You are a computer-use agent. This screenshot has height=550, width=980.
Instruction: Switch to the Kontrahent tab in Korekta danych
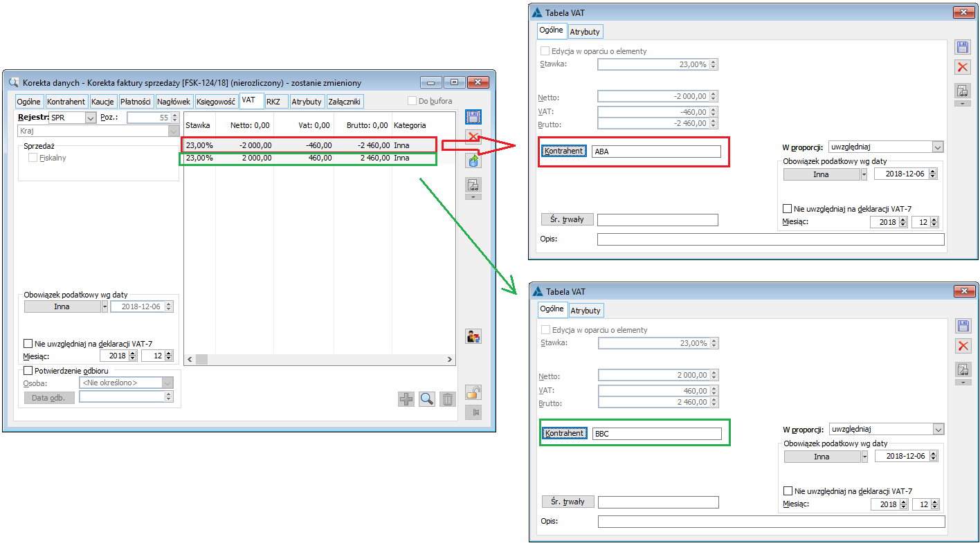click(66, 102)
